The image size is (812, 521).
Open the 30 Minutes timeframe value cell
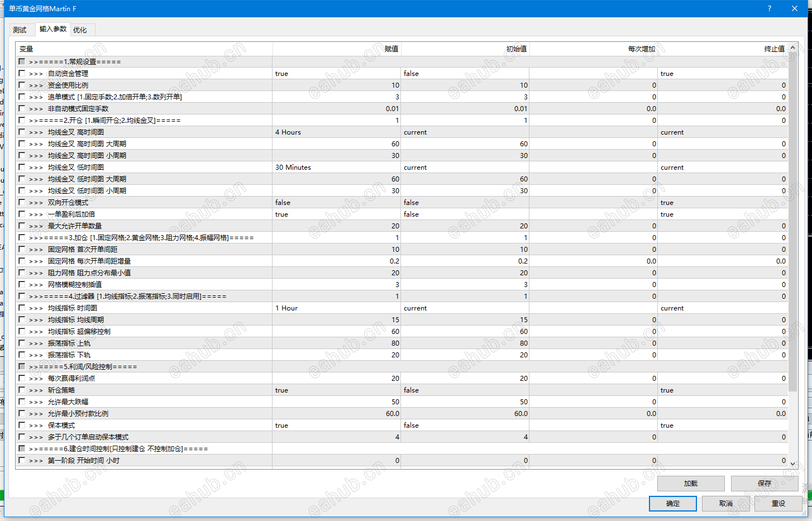click(336, 168)
